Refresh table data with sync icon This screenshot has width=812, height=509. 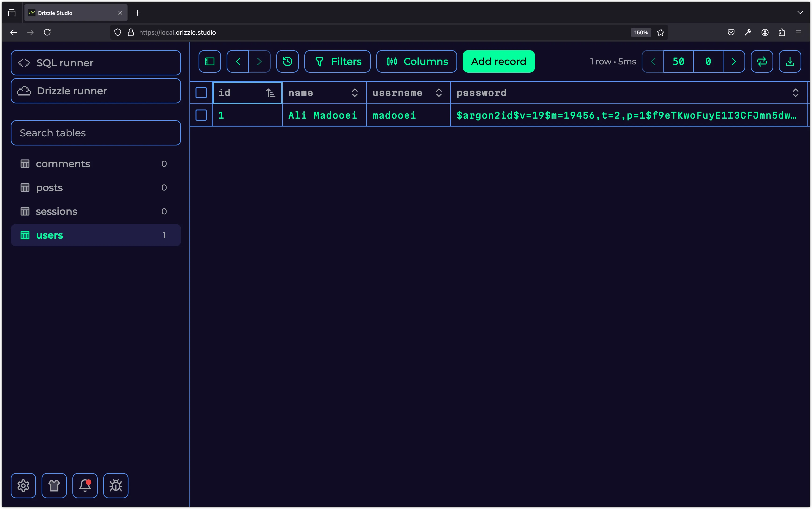pos(762,61)
